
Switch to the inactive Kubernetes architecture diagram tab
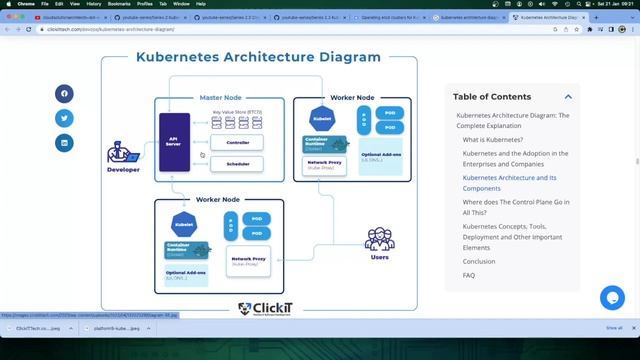coord(469,18)
